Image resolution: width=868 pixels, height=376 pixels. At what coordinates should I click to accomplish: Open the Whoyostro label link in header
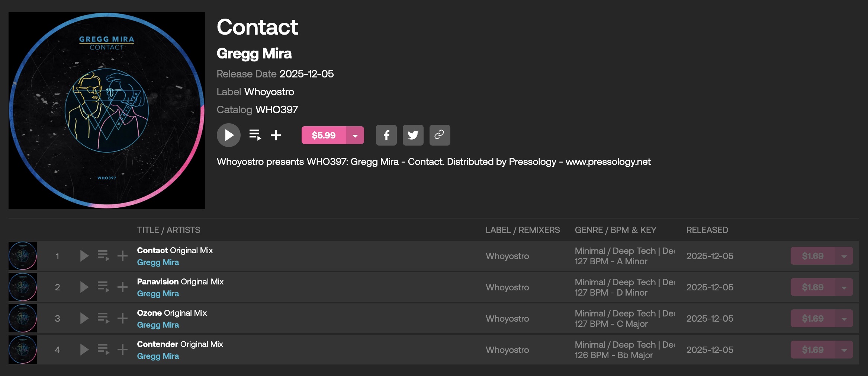269,92
